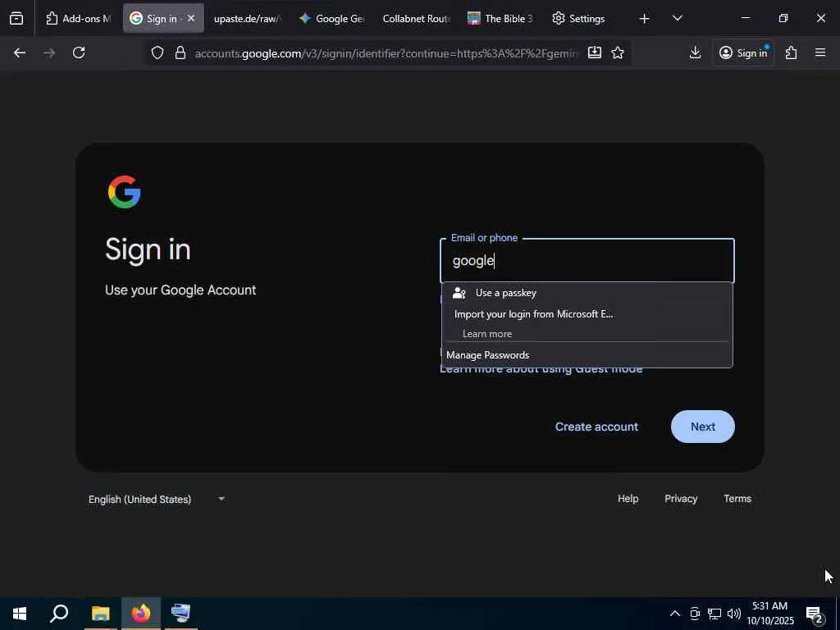Open the notification center icon
This screenshot has height=630, width=840.
coord(815,614)
